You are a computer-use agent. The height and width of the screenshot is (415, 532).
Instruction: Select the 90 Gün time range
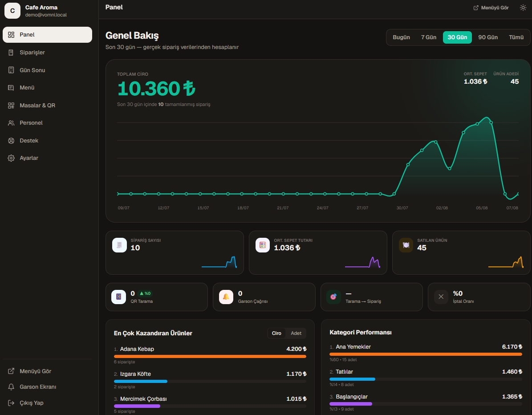pyautogui.click(x=488, y=37)
